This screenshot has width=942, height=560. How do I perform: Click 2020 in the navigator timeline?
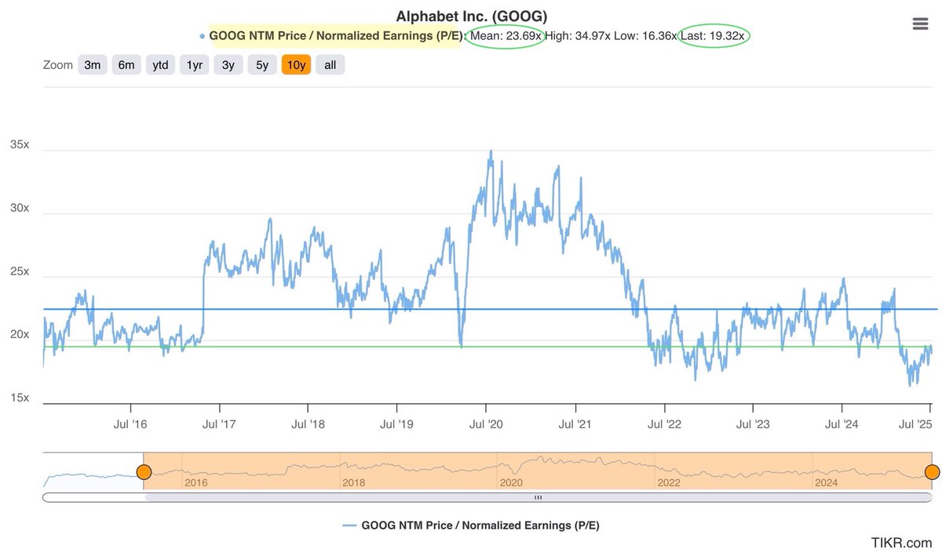[x=511, y=483]
